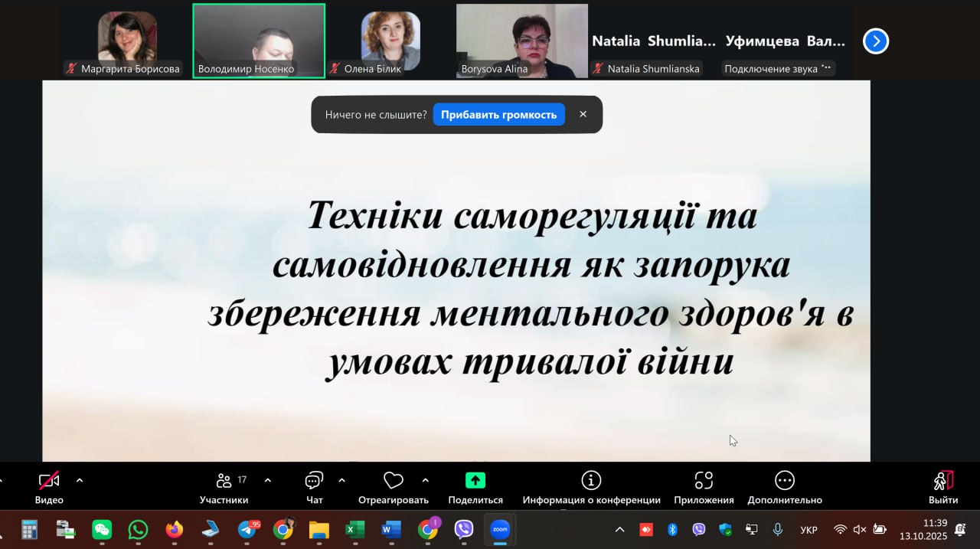Open the Чат chat panel
The image size is (980, 549).
tap(314, 481)
